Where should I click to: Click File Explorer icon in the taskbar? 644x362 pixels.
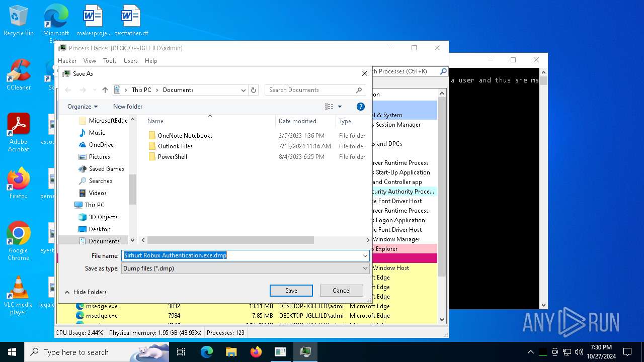[231, 352]
